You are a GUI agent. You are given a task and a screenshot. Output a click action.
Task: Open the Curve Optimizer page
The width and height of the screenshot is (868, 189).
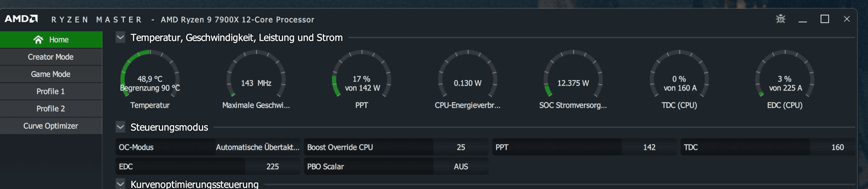click(x=51, y=126)
